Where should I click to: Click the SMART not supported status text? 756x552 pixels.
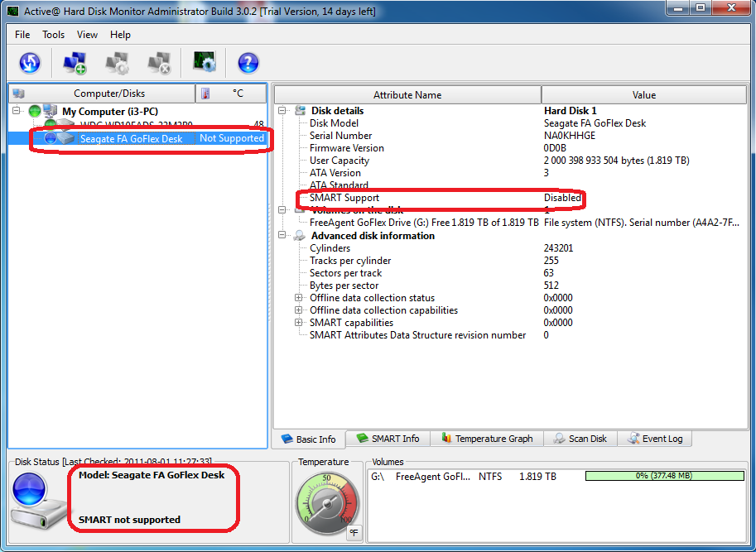[129, 520]
